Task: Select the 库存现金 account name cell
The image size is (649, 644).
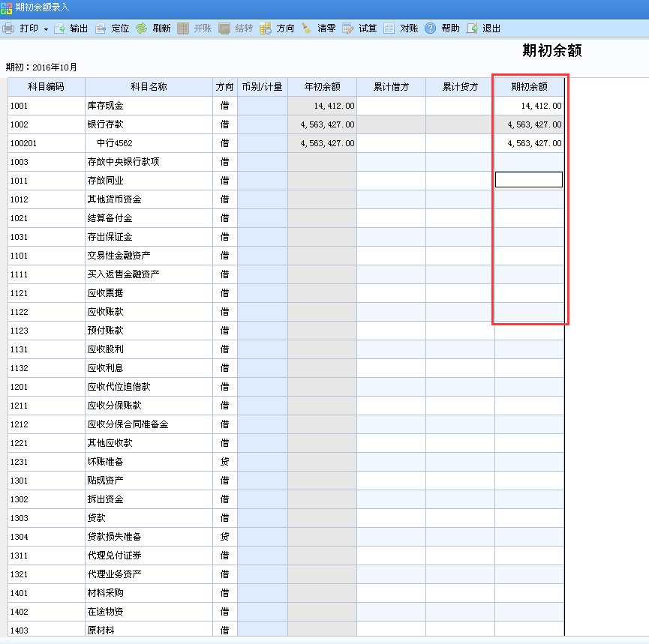Action: [x=149, y=106]
